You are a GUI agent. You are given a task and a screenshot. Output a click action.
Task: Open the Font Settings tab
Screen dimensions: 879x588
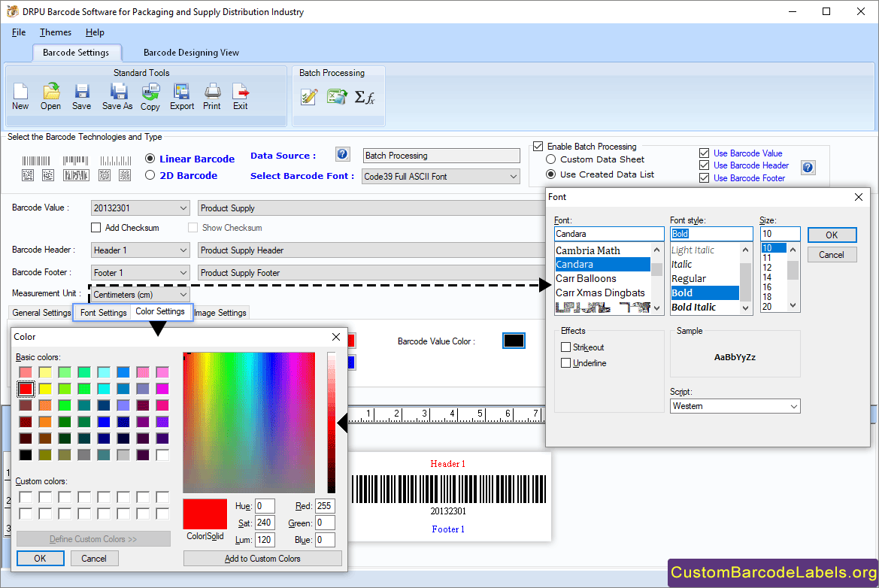click(103, 313)
